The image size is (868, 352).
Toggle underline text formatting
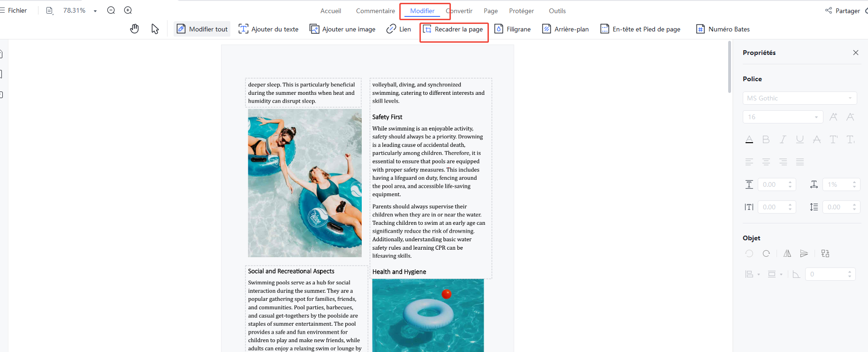point(799,139)
